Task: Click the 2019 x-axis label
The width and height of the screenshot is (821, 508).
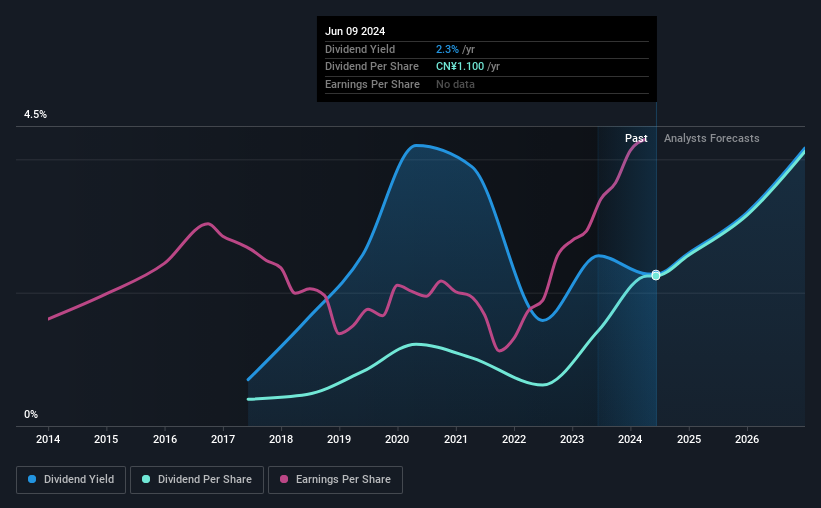Action: [339, 439]
